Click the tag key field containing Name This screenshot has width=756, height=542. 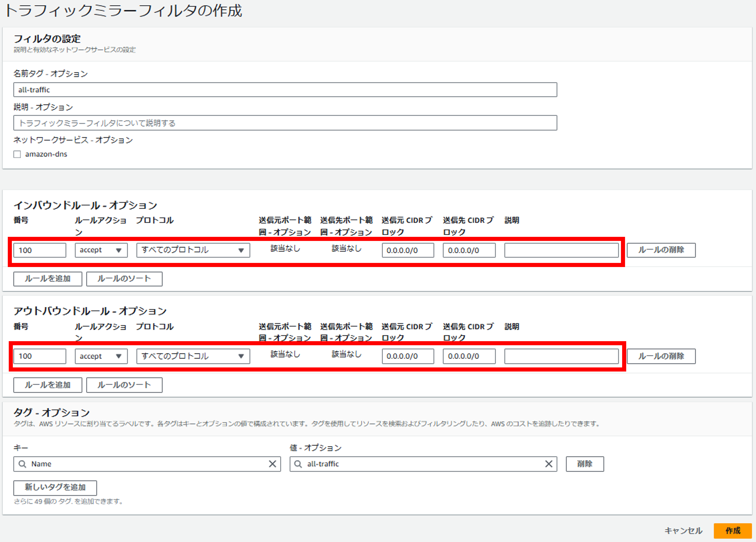click(x=147, y=464)
